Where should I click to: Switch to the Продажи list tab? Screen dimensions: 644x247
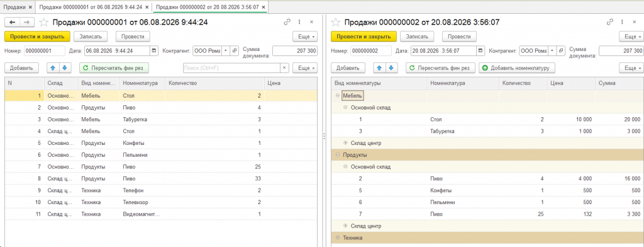point(14,8)
